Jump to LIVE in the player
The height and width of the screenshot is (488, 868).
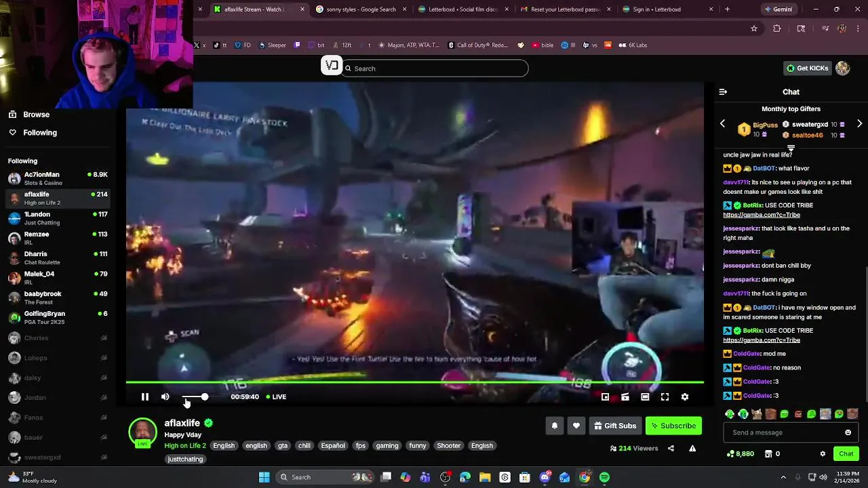click(x=276, y=396)
